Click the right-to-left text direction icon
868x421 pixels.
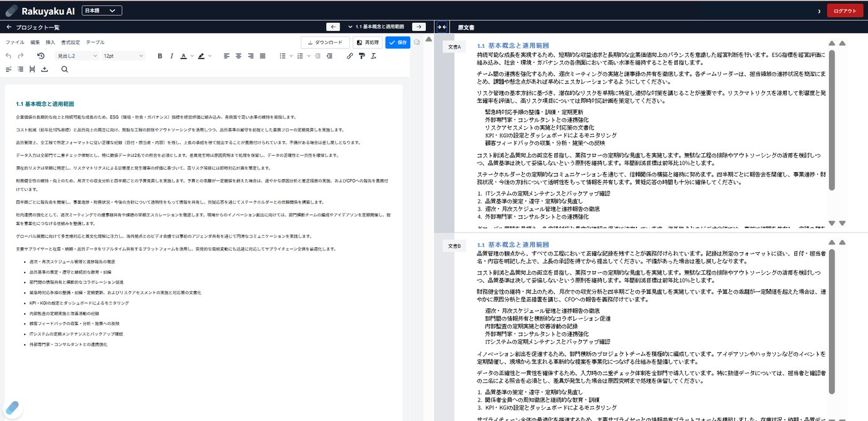(x=20, y=69)
